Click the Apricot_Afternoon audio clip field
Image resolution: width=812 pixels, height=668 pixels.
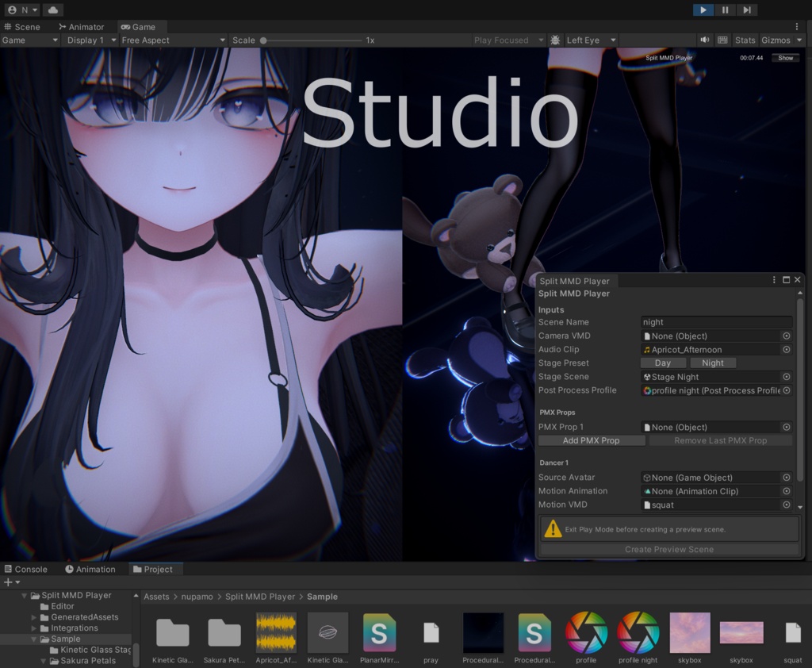(710, 349)
